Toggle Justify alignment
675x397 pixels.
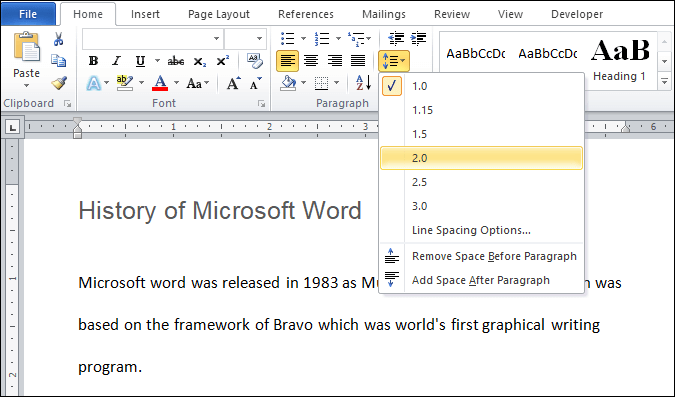(358, 61)
